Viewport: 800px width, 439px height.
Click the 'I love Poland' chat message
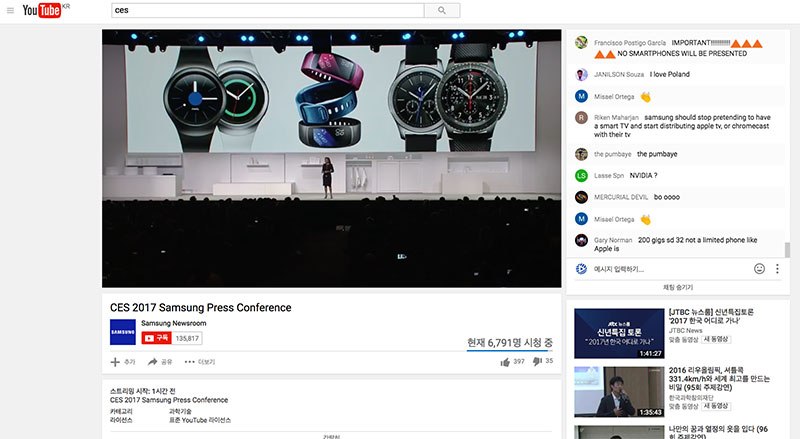(x=669, y=75)
